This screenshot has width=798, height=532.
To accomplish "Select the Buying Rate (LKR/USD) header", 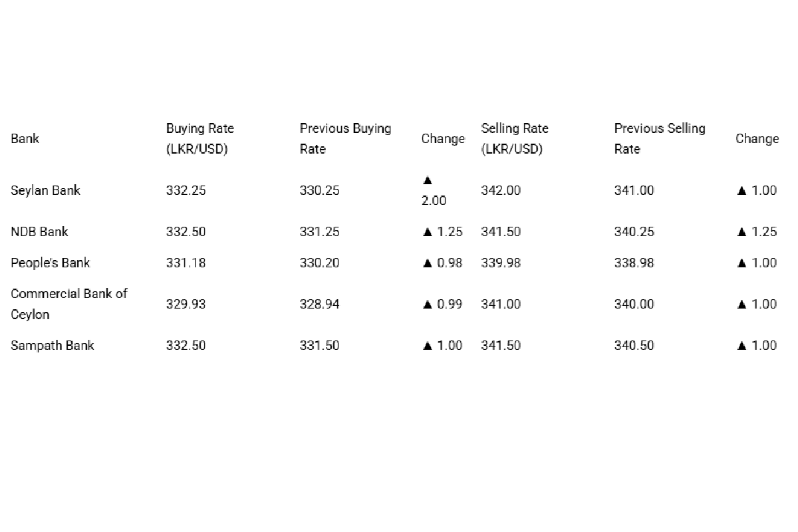I will click(x=199, y=139).
